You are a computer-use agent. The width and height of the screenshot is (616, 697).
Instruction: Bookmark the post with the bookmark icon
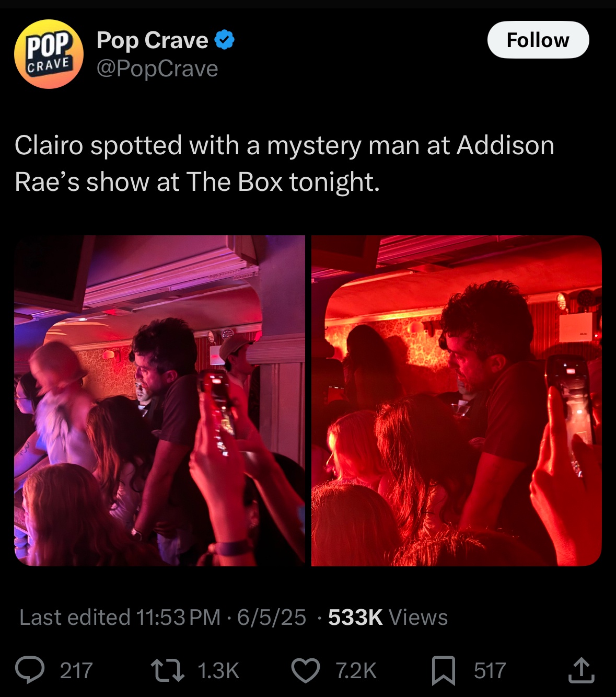tap(444, 671)
